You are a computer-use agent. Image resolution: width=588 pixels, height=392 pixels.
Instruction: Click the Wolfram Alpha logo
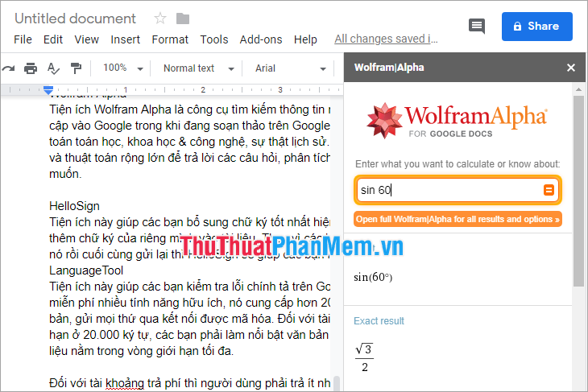(x=457, y=120)
